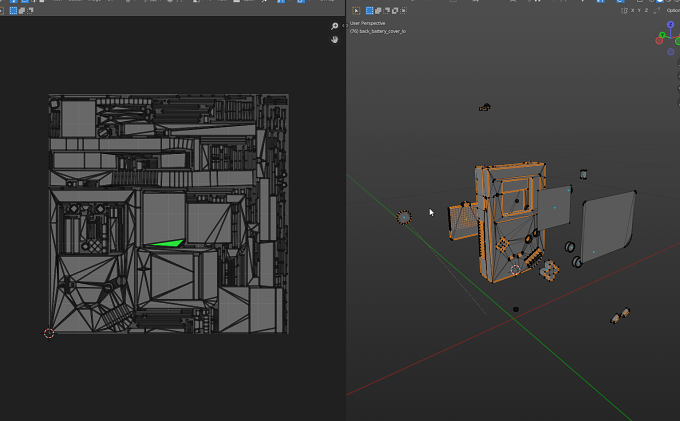Set UV editor selection mode to Extend
This screenshot has width=680, height=421.
click(22, 10)
